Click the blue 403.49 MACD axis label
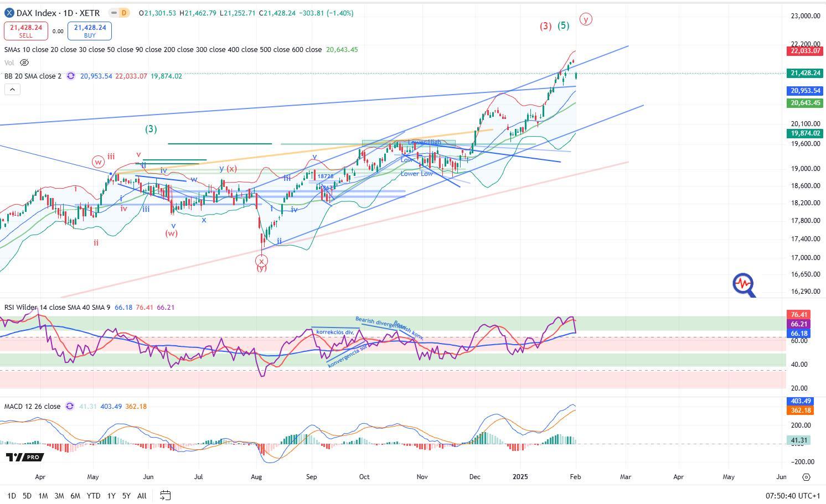 click(801, 401)
